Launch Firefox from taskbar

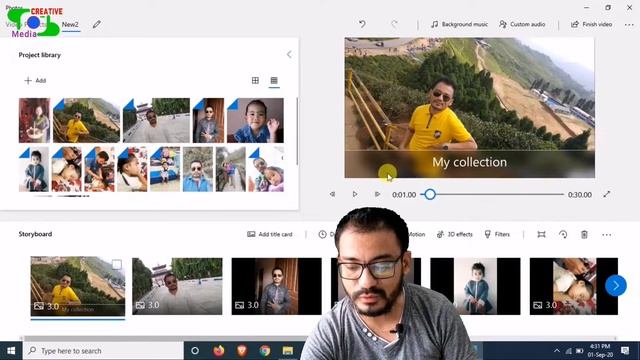click(x=219, y=351)
